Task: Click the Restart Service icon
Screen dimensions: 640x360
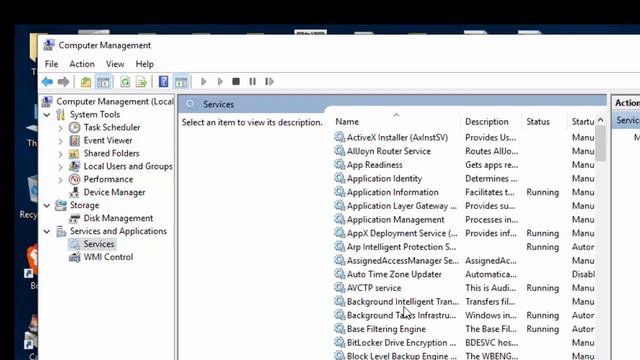Action: [x=269, y=82]
